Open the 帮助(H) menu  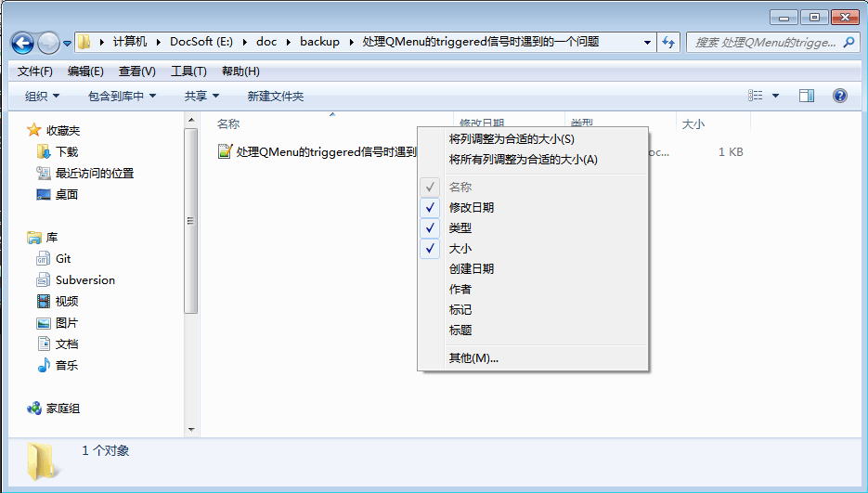pos(240,71)
